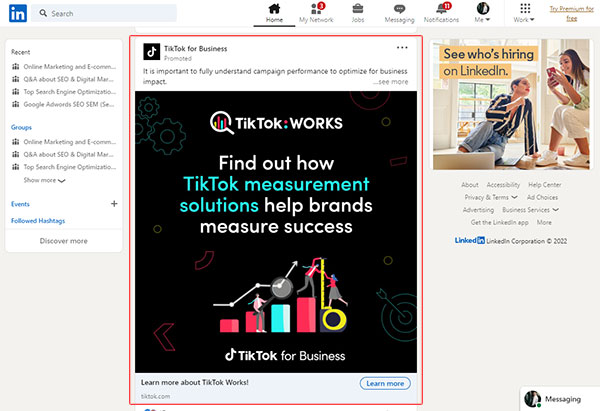
Task: Click the TikTok for Business logo avatar
Action: 152,52
